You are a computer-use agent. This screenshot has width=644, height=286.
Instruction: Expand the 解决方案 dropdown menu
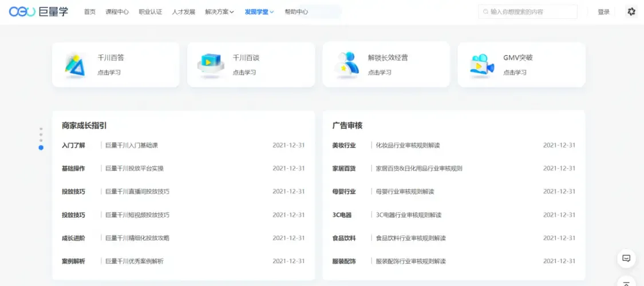[219, 12]
